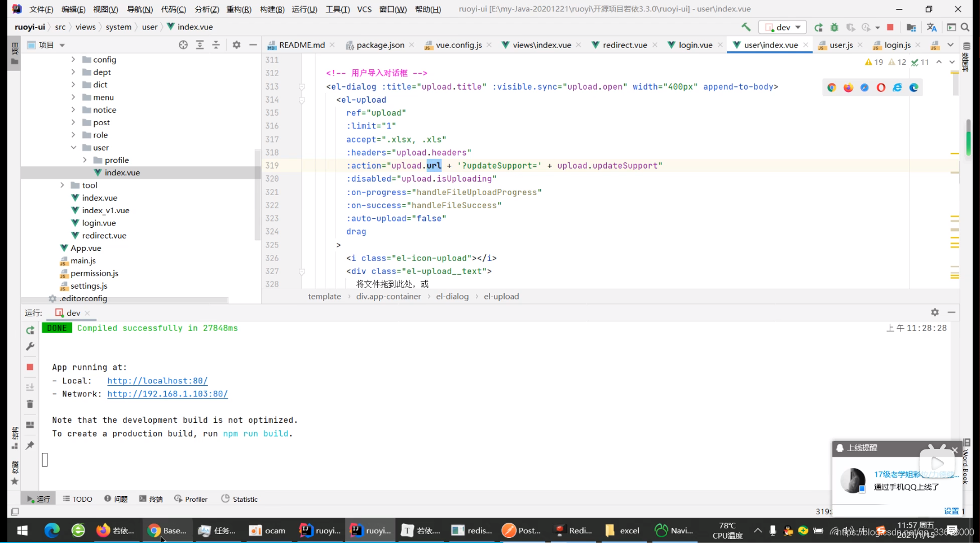The width and height of the screenshot is (980, 543).
Task: Select index_v1.vue in the project tree
Action: point(105,210)
